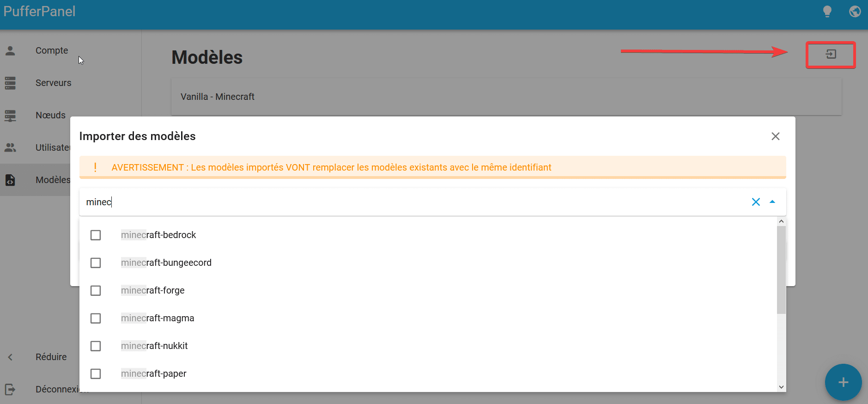Close the Importer des modèles dialog

click(x=776, y=136)
